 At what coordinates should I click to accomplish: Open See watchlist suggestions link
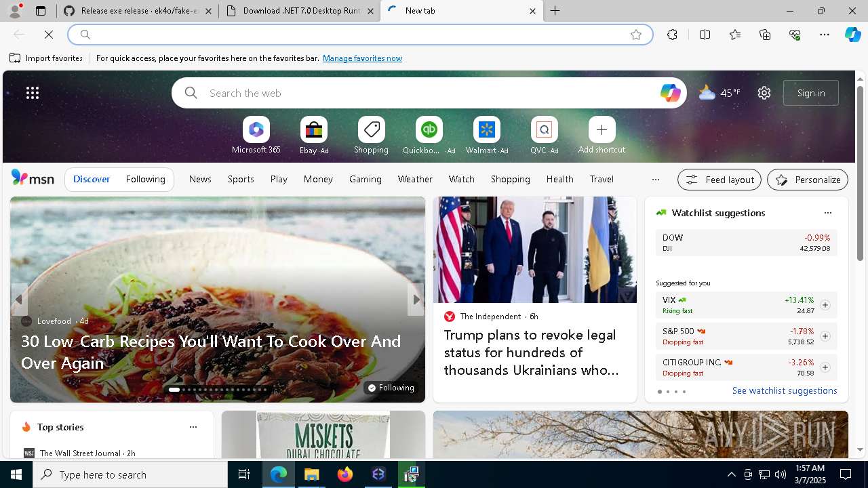785,390
